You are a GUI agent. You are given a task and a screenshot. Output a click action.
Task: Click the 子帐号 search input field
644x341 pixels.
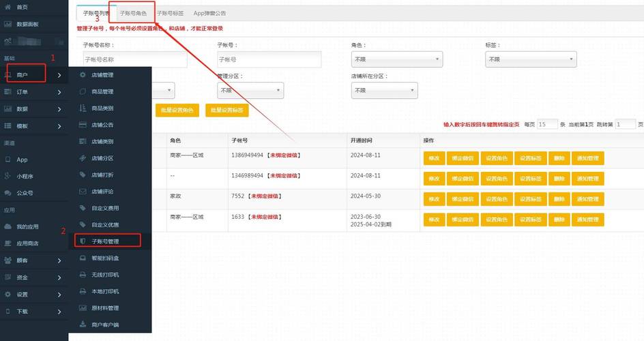[269, 59]
